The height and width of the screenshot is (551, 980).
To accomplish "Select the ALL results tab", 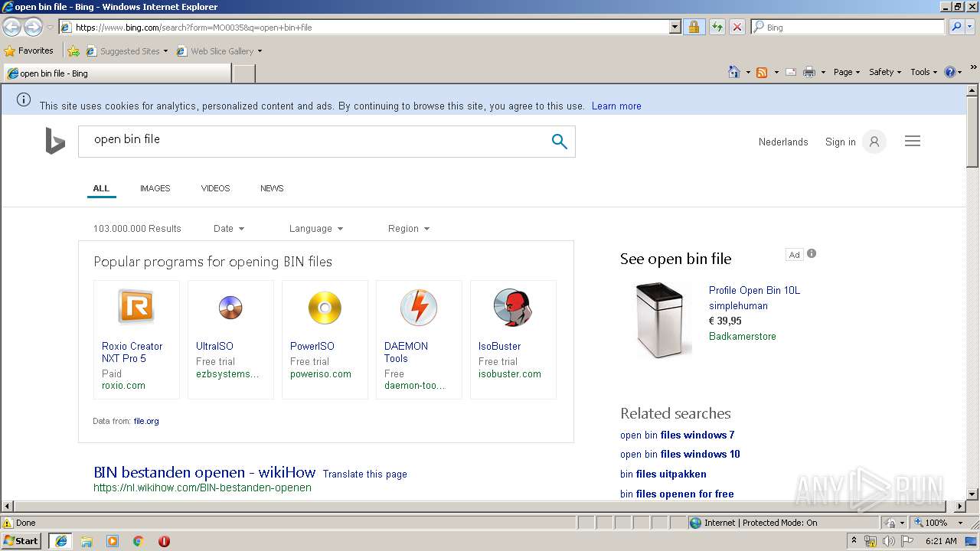I will click(101, 188).
